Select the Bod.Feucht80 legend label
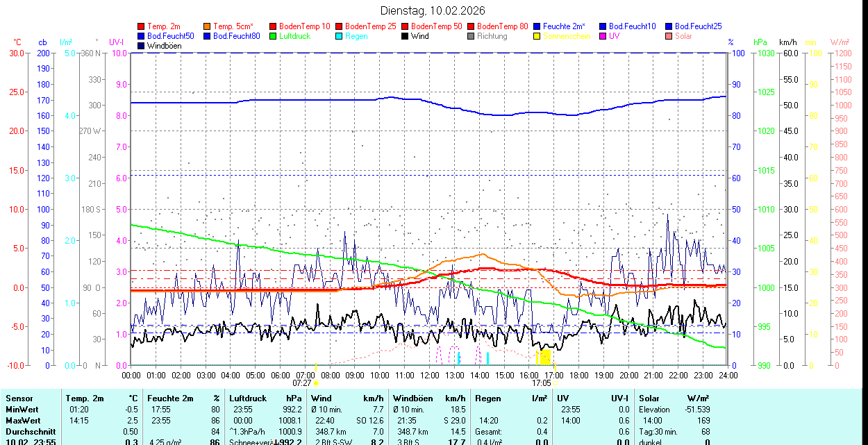868x445 pixels. (236, 36)
